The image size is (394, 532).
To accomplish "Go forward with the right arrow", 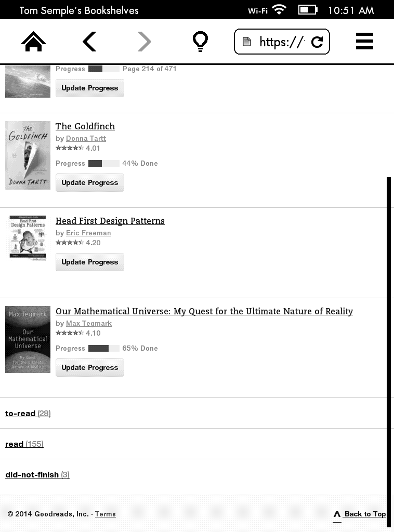I will (x=145, y=42).
